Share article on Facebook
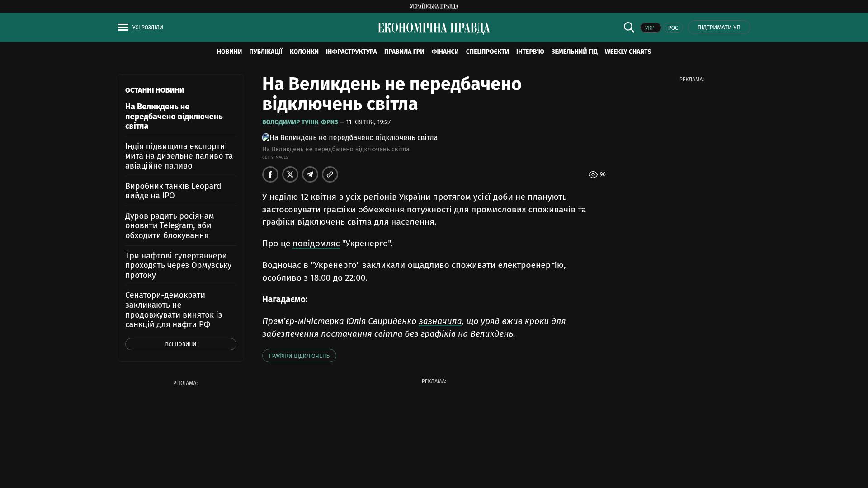This screenshot has width=868, height=488. click(270, 174)
